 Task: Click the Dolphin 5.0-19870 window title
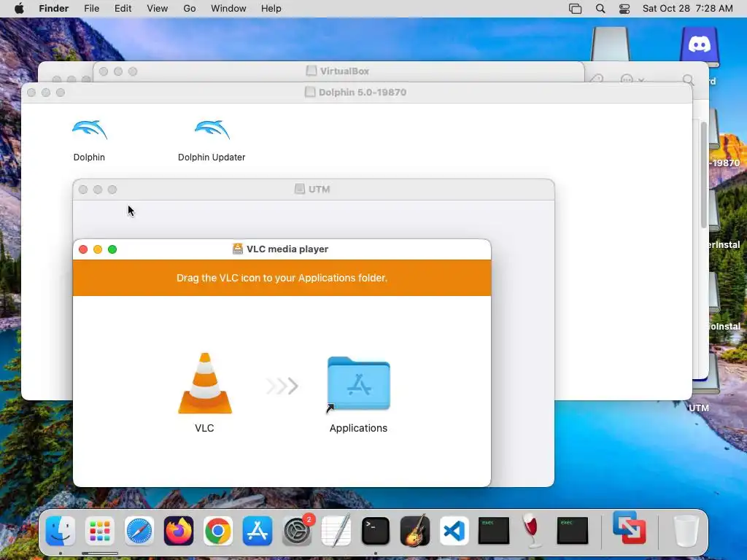pos(362,93)
